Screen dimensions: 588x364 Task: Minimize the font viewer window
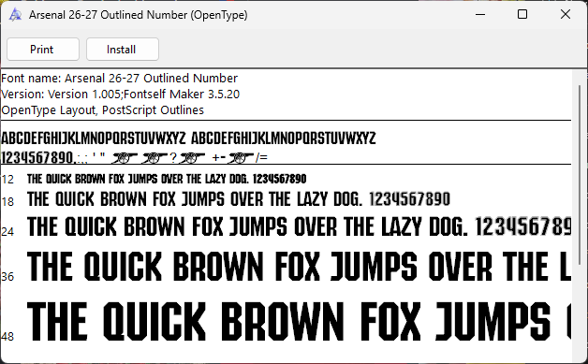point(480,15)
